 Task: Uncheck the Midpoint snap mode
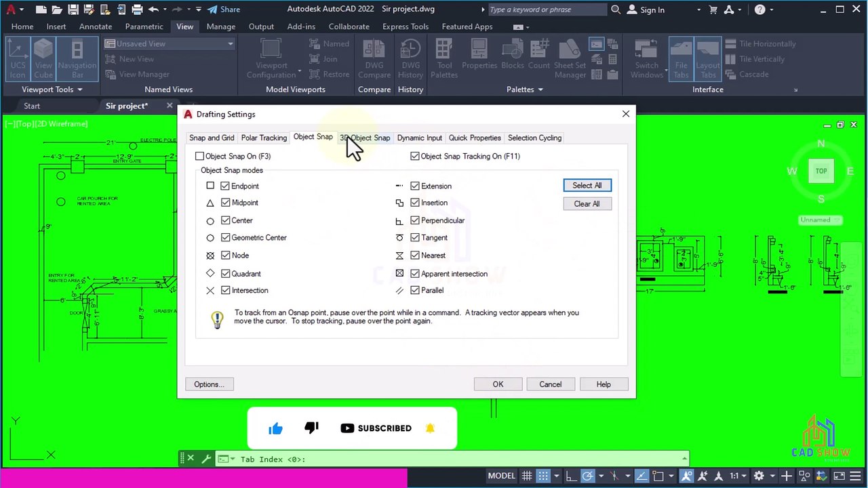click(225, 203)
